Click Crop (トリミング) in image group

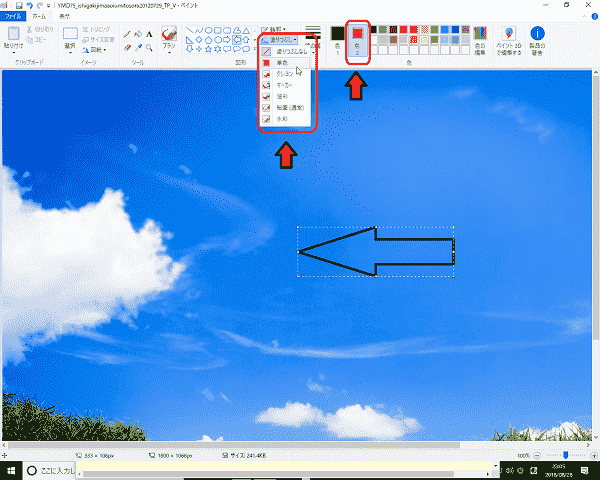click(96, 29)
